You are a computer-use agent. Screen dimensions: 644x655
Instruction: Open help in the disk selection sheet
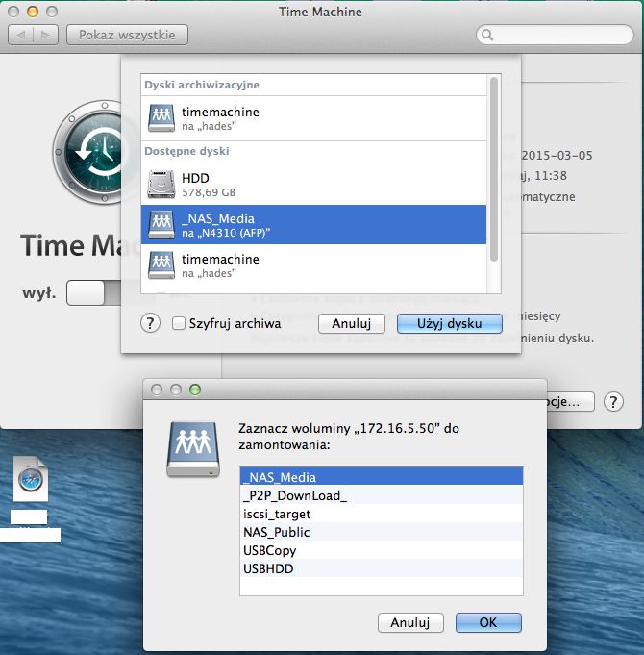[x=150, y=323]
